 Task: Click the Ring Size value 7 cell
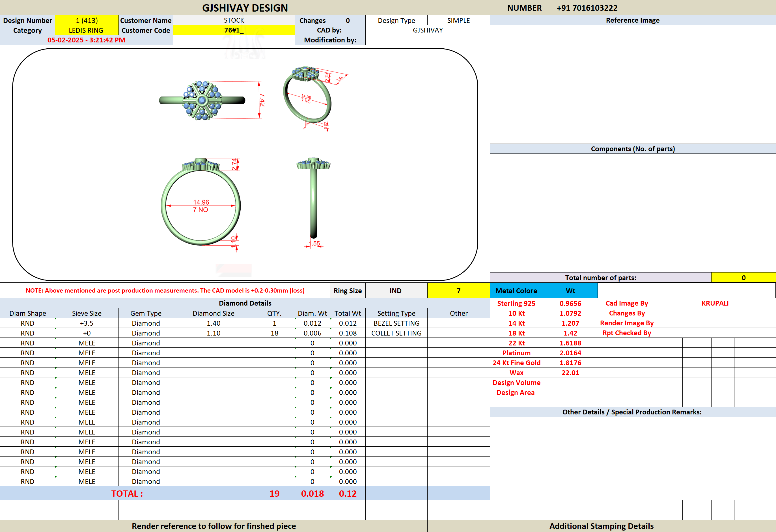pyautogui.click(x=458, y=291)
